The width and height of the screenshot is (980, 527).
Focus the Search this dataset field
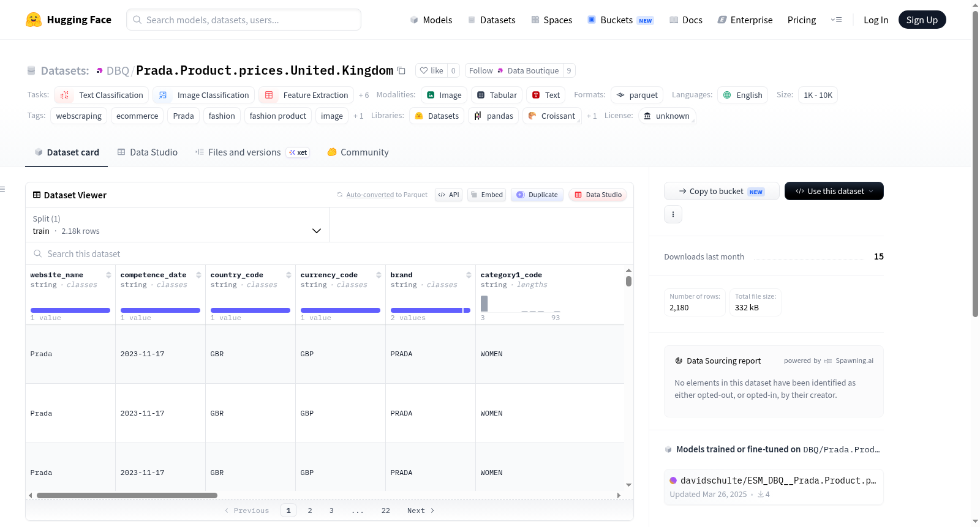click(330, 253)
